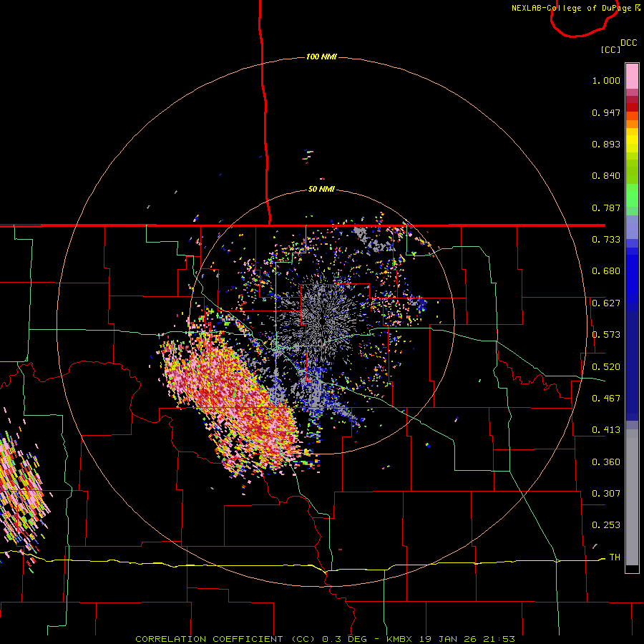644x644 pixels.
Task: Click the 0.360 scale value
Action: point(606,462)
